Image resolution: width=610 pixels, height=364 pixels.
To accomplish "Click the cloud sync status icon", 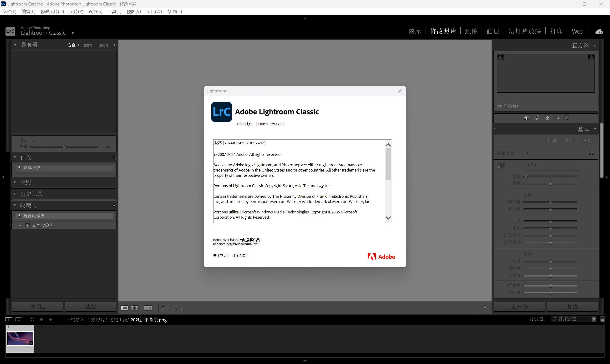I will tap(599, 31).
